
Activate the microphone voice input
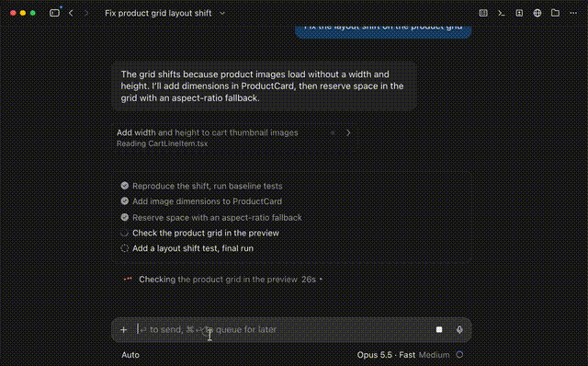pyautogui.click(x=459, y=329)
